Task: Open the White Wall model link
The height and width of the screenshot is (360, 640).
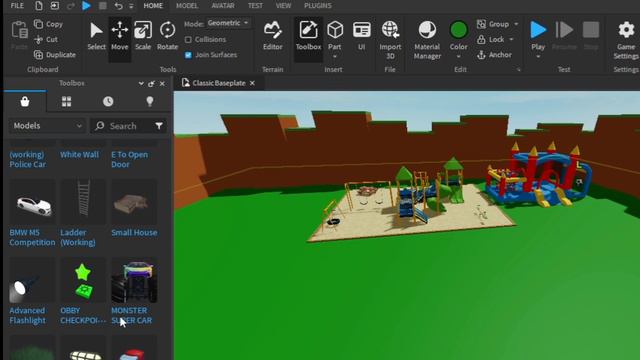Action: click(80, 155)
